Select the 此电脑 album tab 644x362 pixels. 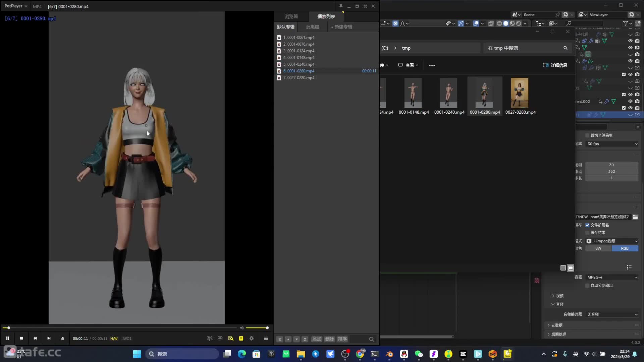pyautogui.click(x=313, y=27)
